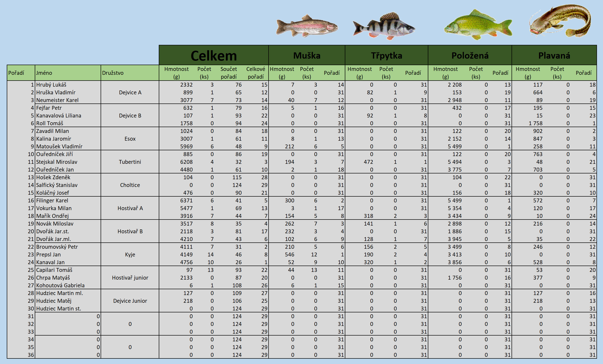The image size is (603, 364).
Task: Select the name Fejfar Petr
Action: (x=49, y=108)
